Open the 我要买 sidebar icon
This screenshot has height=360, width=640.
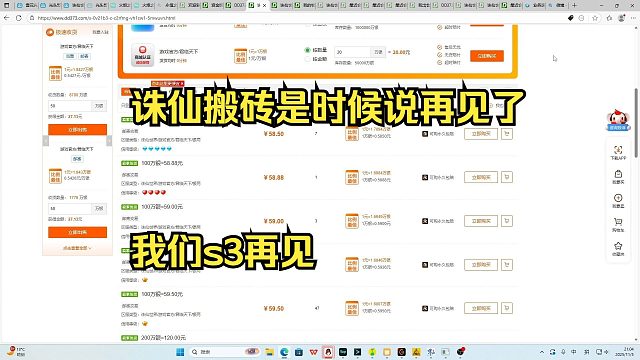point(618,177)
